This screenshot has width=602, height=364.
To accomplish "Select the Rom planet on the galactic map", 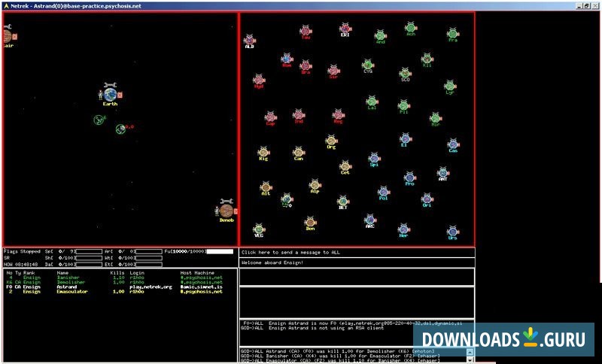I will point(287,59).
